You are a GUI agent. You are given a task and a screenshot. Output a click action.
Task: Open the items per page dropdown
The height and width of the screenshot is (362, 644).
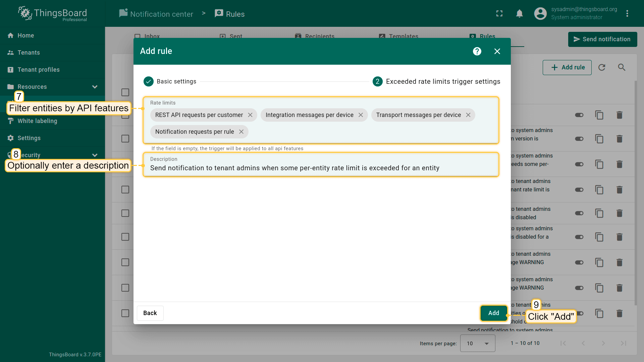click(478, 343)
